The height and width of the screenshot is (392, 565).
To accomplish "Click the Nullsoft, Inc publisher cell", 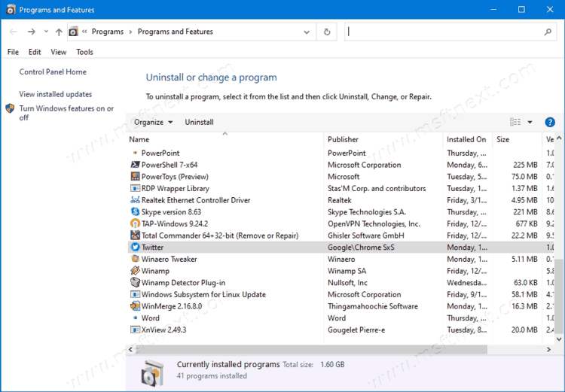I will [347, 283].
